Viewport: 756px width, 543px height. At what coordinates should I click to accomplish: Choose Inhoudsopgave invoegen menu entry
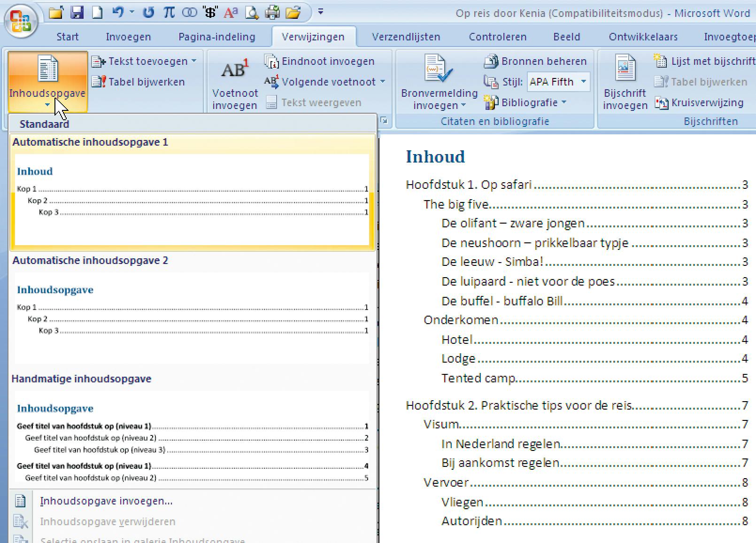point(106,501)
